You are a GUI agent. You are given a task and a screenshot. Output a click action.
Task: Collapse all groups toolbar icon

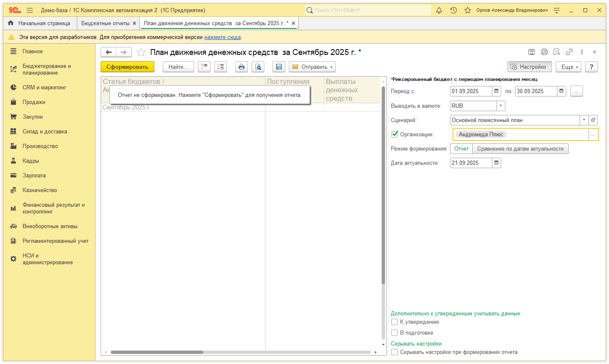204,67
